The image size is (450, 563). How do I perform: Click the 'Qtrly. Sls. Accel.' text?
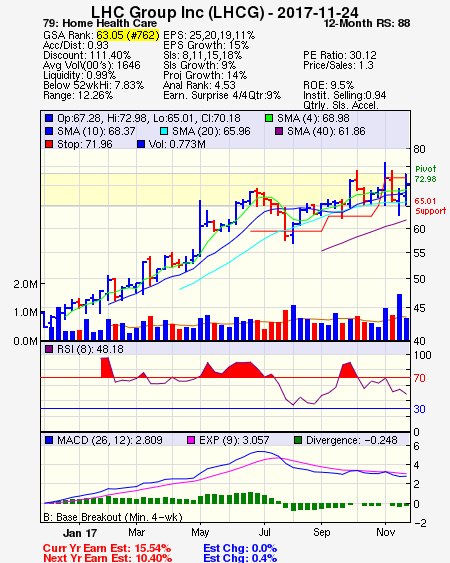(x=341, y=106)
